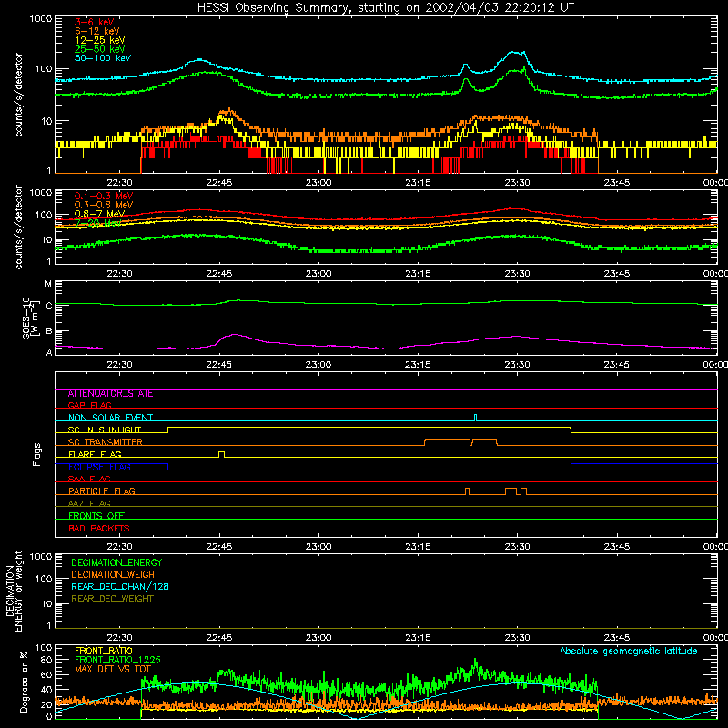728x728 pixels.
Task: Click the FLARE_FLAG pulse near 22:45
Action: [221, 454]
